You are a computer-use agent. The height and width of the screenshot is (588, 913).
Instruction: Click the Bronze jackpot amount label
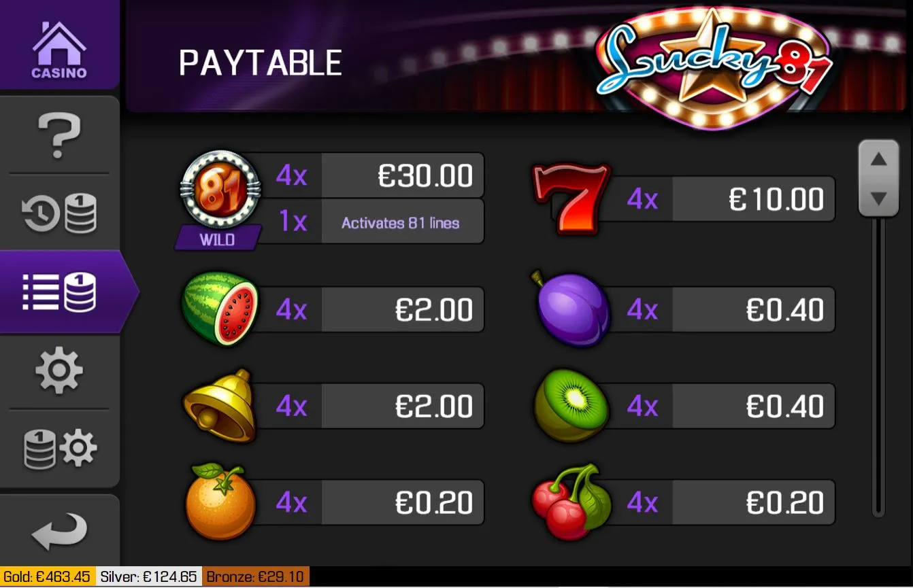(x=255, y=577)
